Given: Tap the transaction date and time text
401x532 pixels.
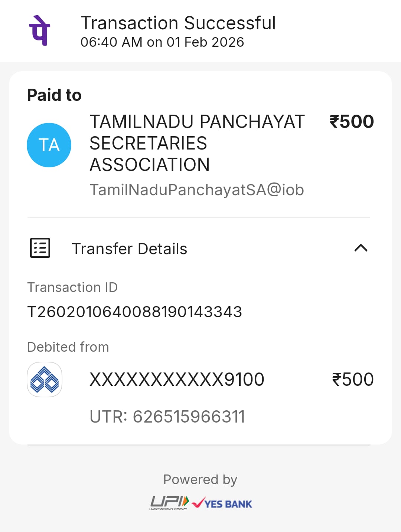Looking at the screenshot, I should coord(162,42).
